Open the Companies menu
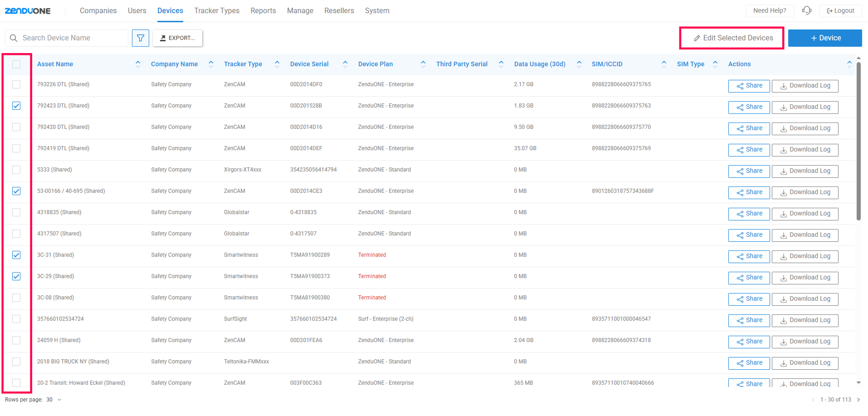The height and width of the screenshot is (416, 868). tap(98, 11)
